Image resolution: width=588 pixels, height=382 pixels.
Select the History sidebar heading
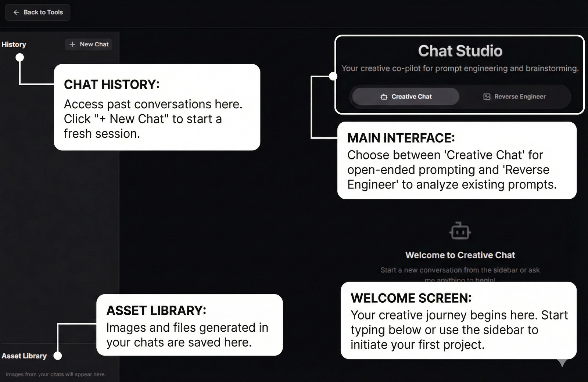[x=14, y=44]
